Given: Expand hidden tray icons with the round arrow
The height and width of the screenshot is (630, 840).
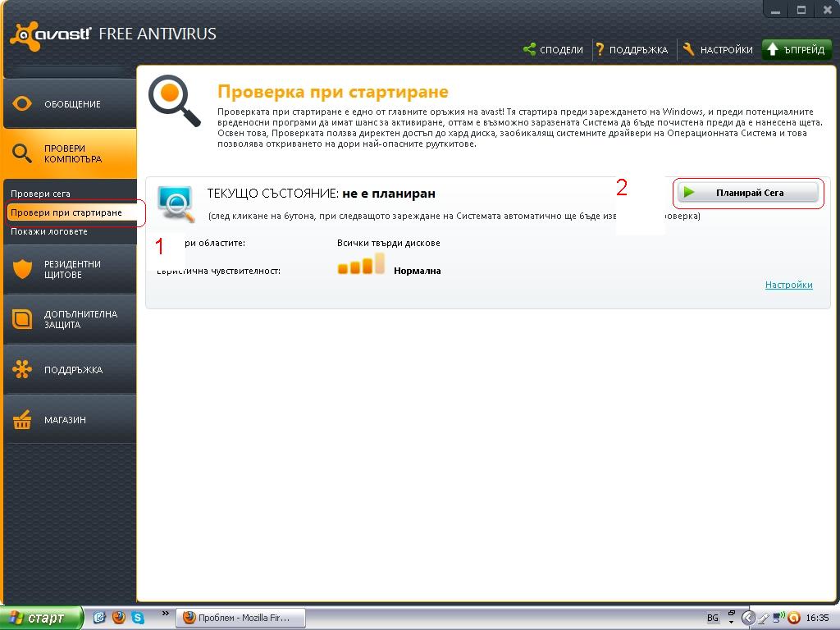Looking at the screenshot, I should coord(748,618).
